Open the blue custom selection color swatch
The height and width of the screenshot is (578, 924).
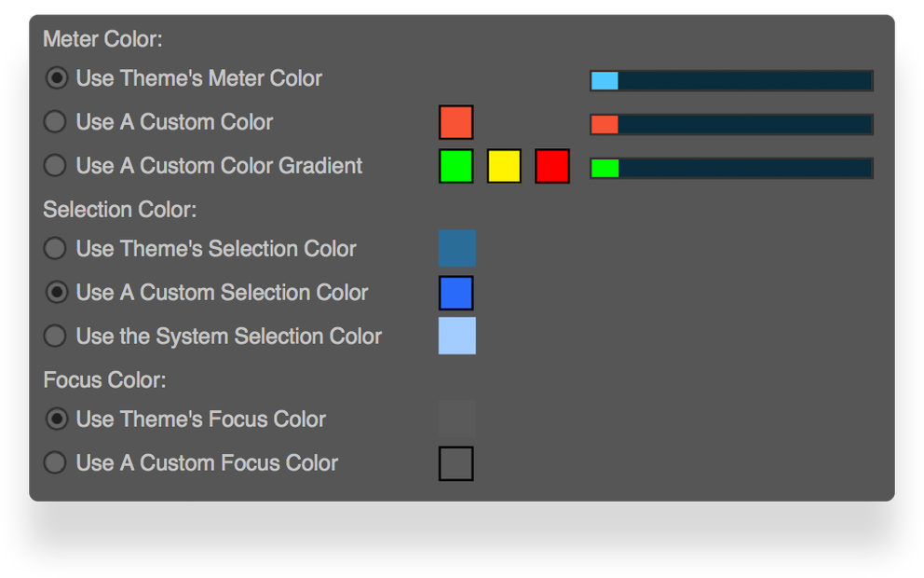(x=456, y=293)
